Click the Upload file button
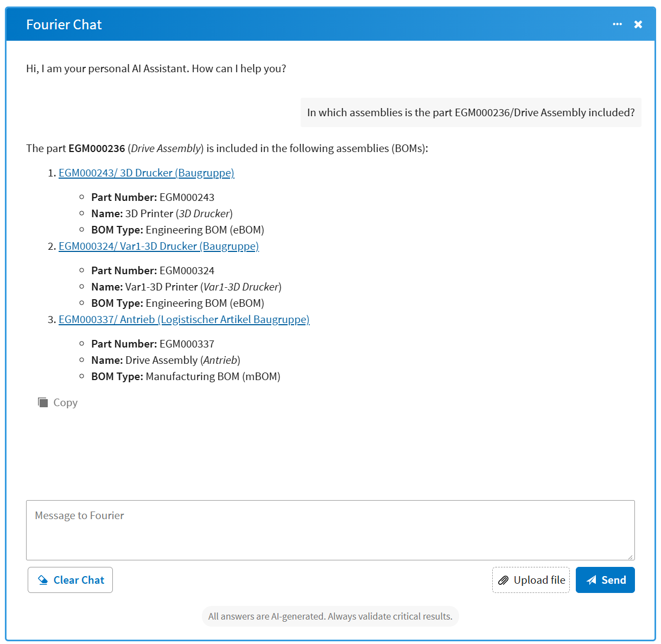661x644 pixels. [x=531, y=580]
